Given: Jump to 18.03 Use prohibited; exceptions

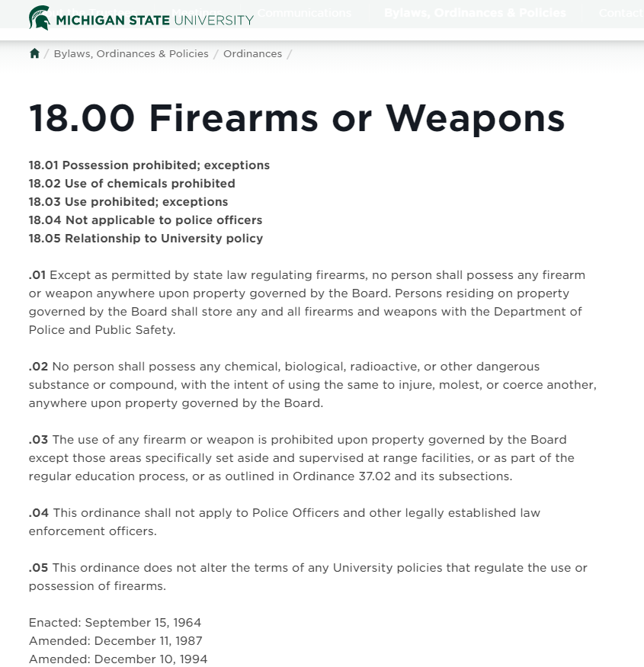Looking at the screenshot, I should tap(128, 202).
